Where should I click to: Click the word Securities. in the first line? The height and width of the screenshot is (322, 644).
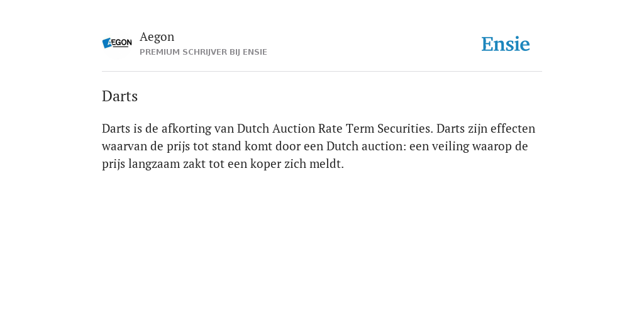point(406,128)
